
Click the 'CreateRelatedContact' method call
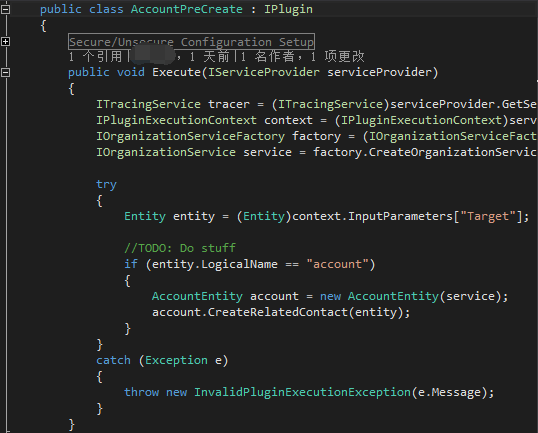pyautogui.click(x=278, y=312)
